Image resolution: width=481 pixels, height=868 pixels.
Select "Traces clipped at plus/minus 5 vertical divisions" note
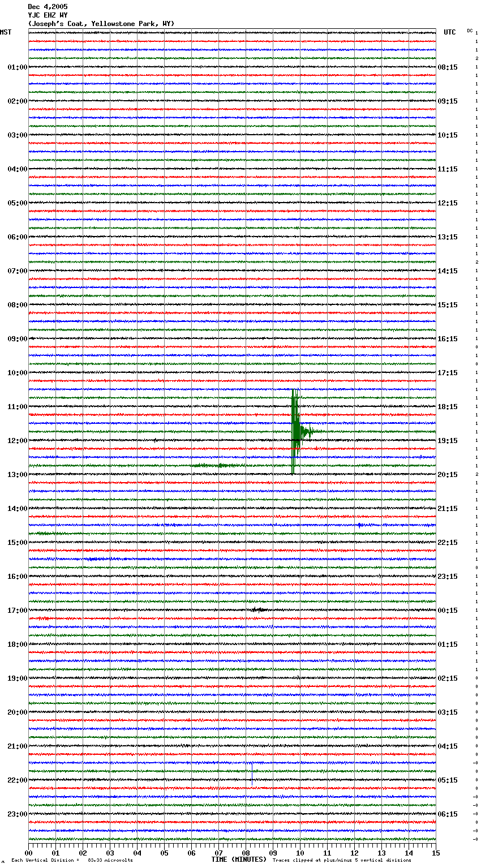coord(342,860)
